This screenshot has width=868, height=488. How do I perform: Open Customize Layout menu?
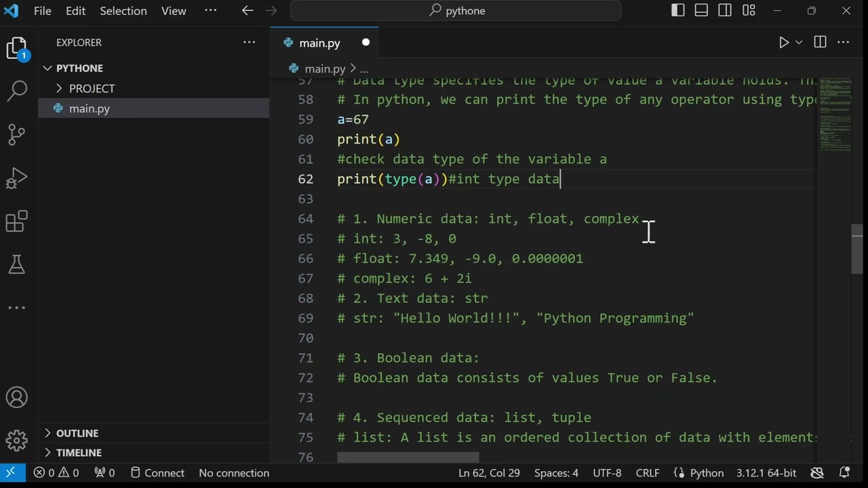tap(749, 11)
